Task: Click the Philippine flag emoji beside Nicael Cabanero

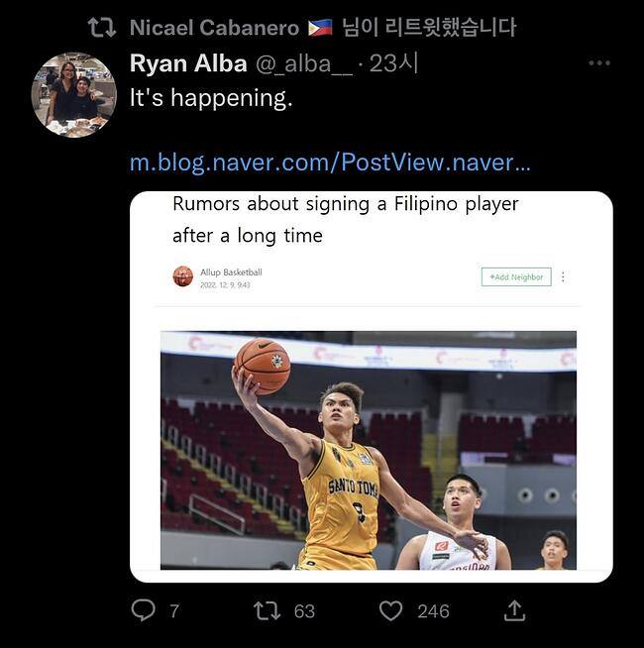Action: [x=320, y=27]
